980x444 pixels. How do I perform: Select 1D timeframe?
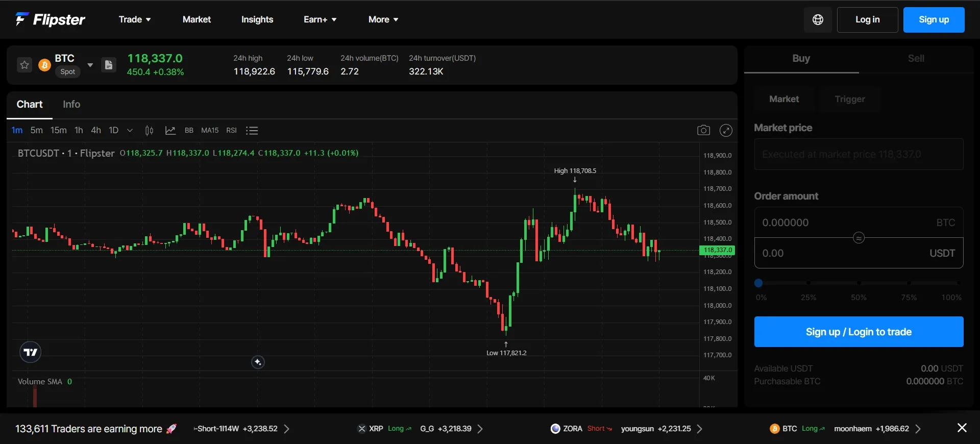[113, 130]
